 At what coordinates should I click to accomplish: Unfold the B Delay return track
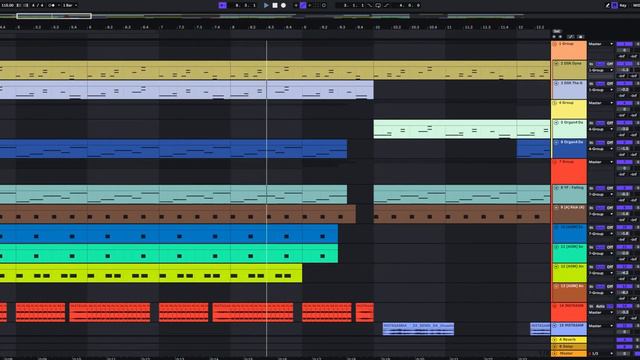(x=555, y=347)
